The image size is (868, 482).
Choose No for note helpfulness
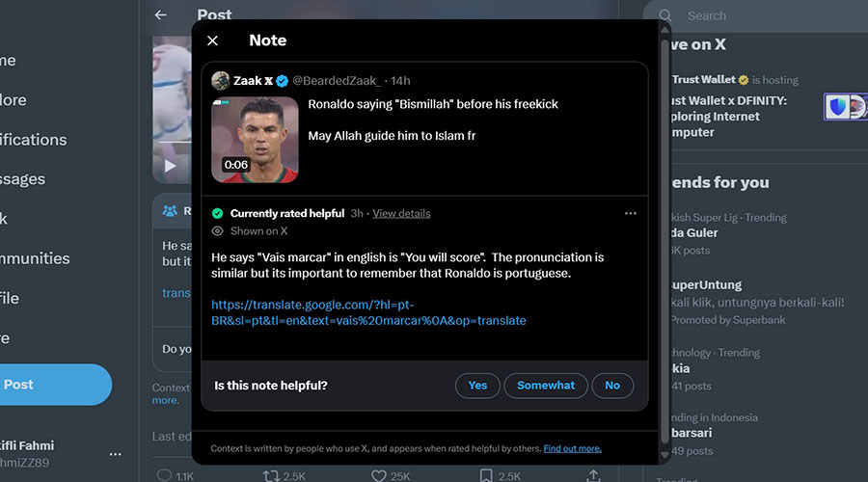[612, 386]
